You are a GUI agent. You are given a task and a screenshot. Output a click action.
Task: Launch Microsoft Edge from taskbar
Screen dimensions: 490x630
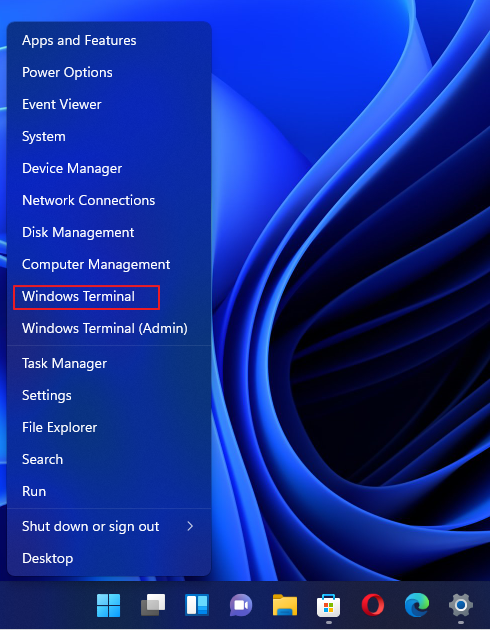pos(416,605)
